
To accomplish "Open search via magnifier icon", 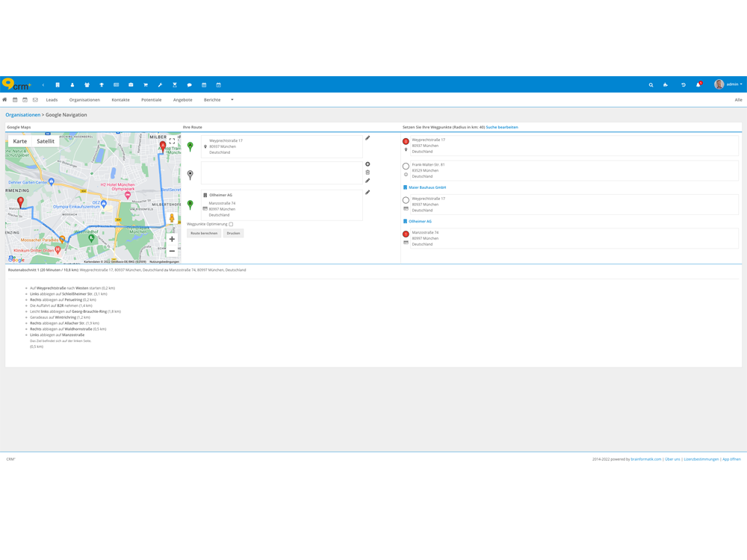I will pyautogui.click(x=651, y=85).
